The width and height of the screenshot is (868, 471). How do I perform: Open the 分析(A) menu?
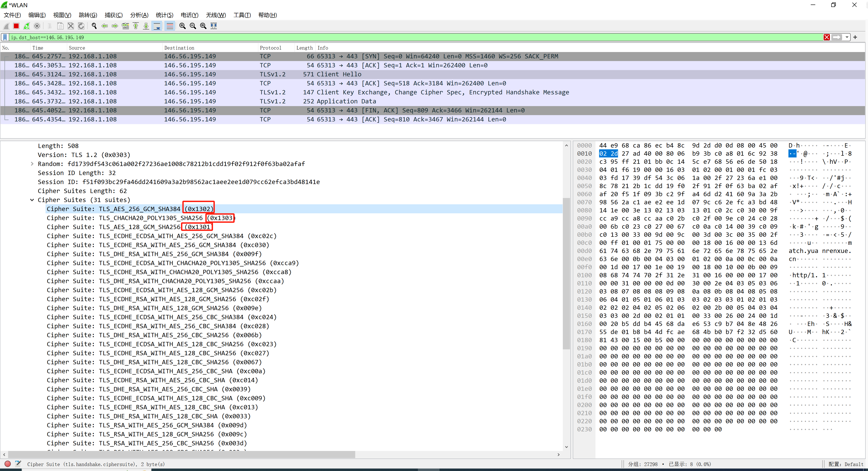click(139, 15)
